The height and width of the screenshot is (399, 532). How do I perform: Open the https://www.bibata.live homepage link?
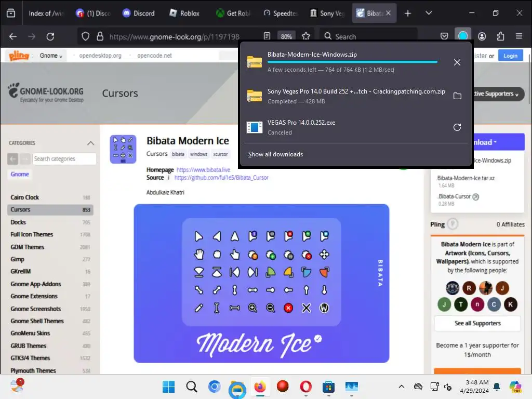point(203,170)
